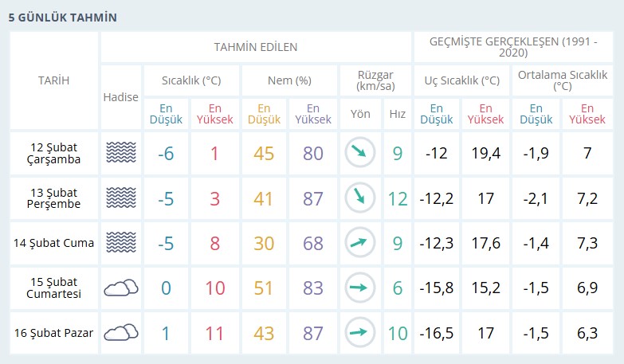The image size is (624, 364).
Task: Click the humidity value '83'
Action: 312,288
